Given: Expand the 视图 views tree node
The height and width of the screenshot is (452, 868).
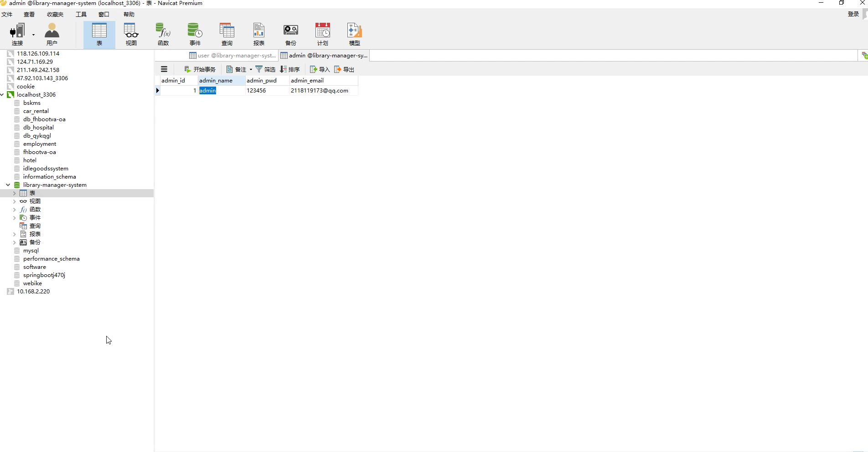Looking at the screenshot, I should pos(14,201).
